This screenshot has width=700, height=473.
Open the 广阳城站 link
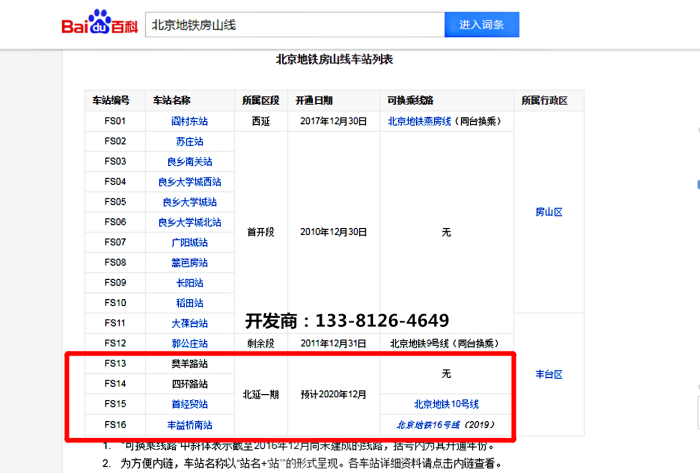tap(190, 243)
